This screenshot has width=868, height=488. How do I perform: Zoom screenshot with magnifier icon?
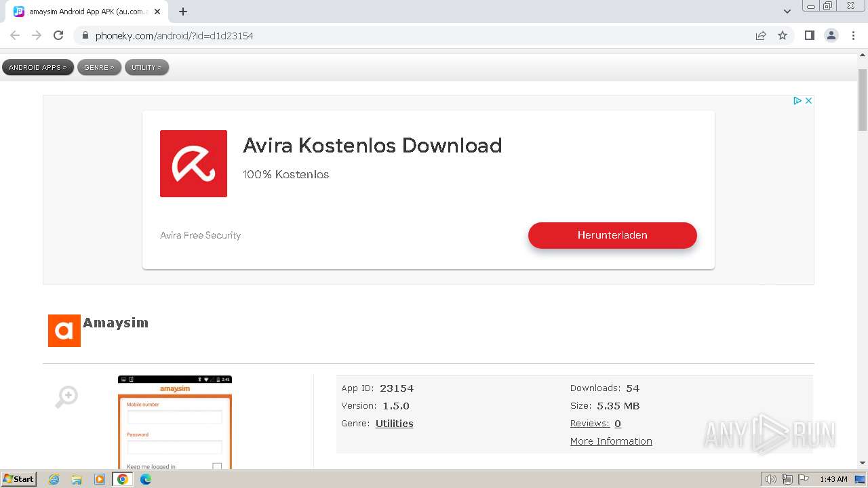coord(66,396)
